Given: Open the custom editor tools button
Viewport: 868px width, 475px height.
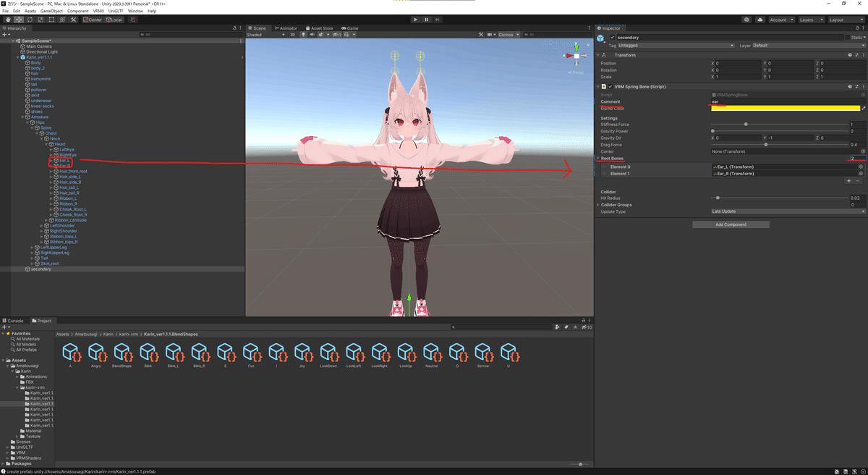Looking at the screenshot, I should [x=72, y=20].
